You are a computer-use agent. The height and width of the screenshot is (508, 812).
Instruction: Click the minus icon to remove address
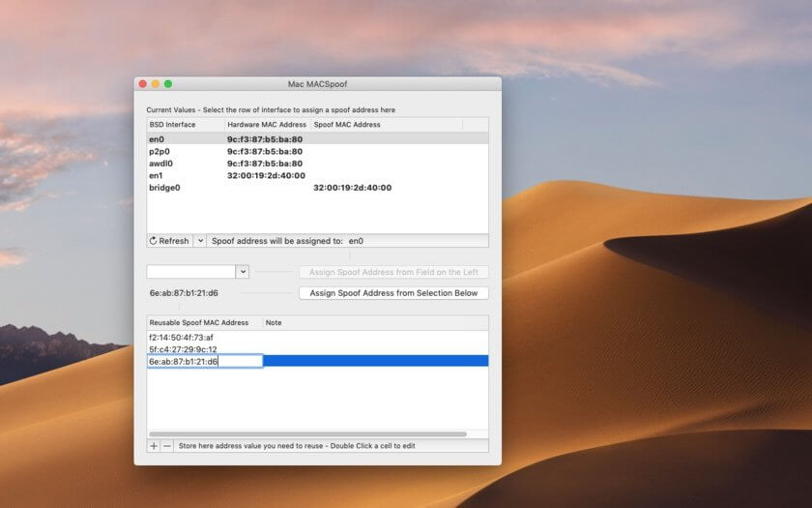click(x=167, y=446)
